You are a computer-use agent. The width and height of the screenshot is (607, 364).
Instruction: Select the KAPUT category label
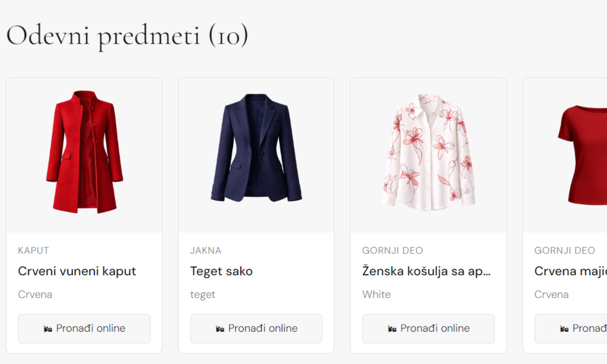[33, 251]
